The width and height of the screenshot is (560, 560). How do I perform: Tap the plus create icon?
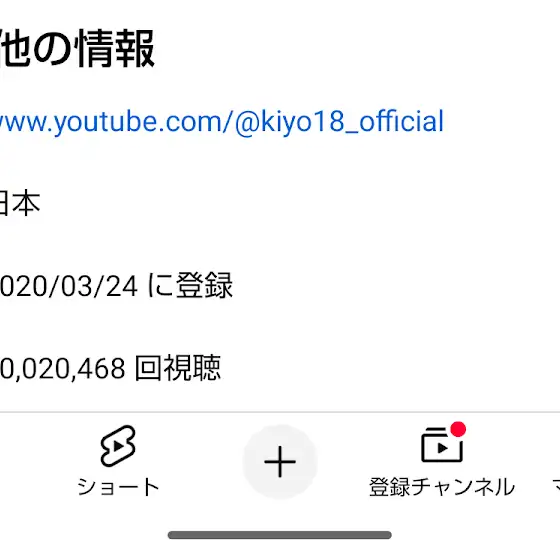280,461
